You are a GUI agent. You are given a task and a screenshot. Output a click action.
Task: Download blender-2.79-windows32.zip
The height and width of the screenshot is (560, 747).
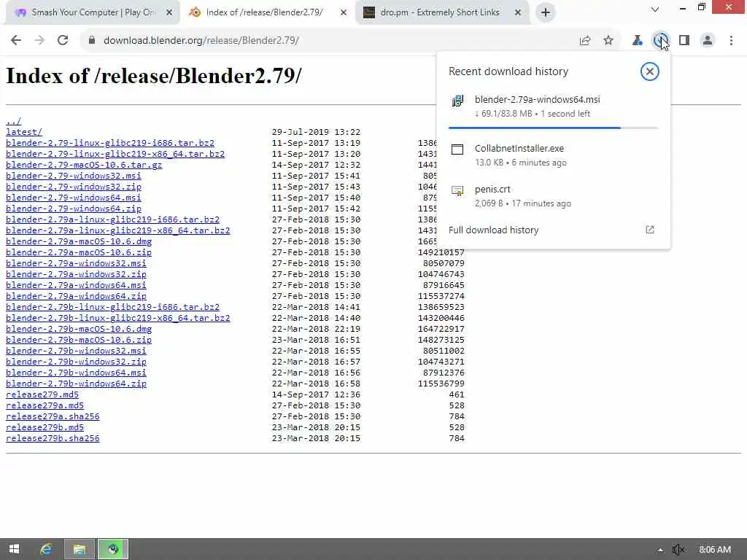pos(74,187)
